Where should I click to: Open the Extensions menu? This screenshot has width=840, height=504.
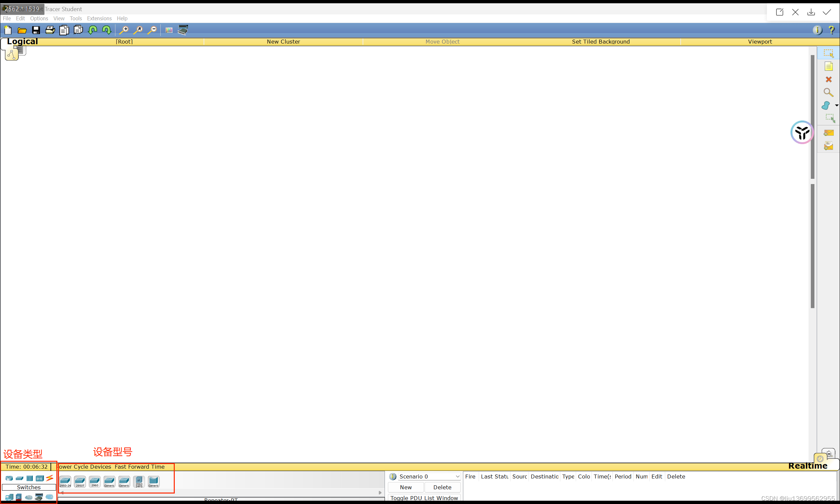tap(99, 18)
